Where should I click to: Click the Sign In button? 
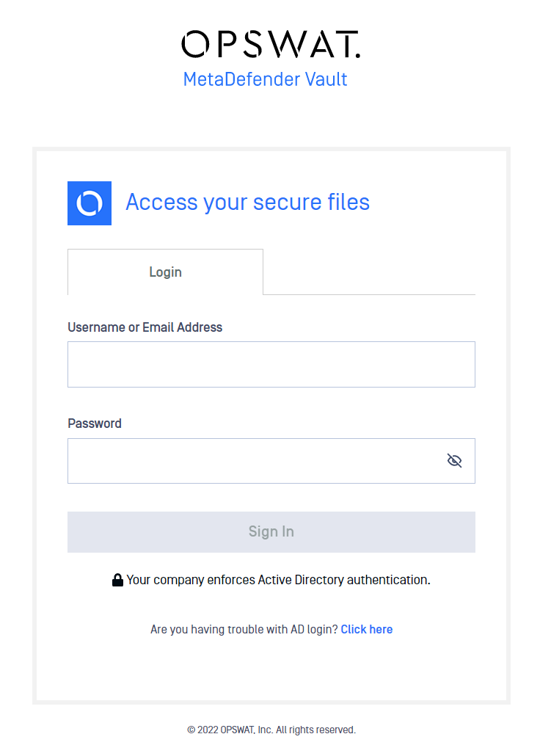271,532
